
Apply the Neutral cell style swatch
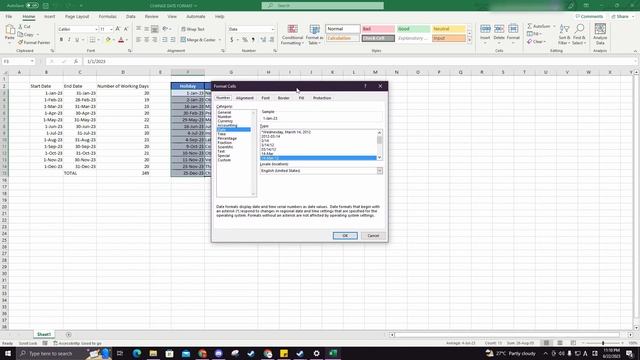click(x=449, y=29)
